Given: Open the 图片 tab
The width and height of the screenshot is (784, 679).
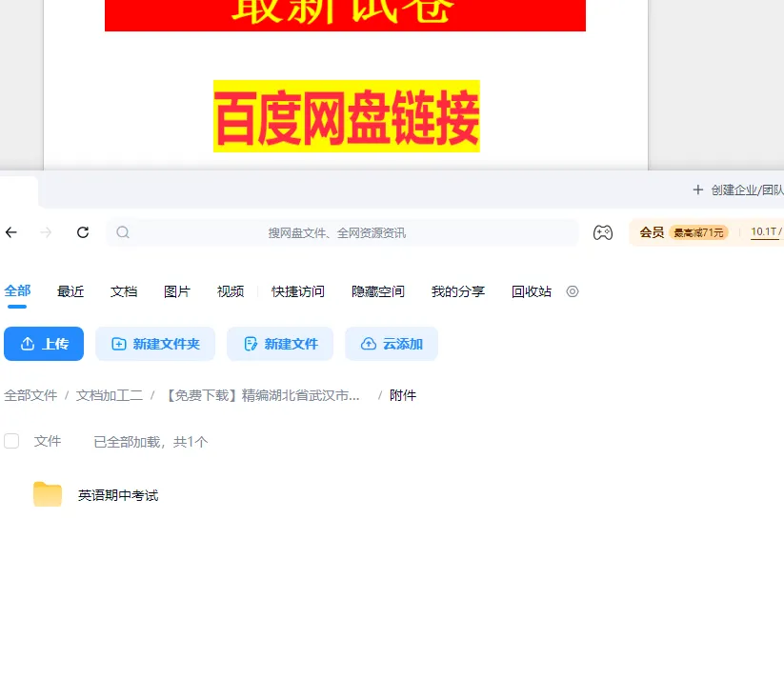Looking at the screenshot, I should point(177,291).
